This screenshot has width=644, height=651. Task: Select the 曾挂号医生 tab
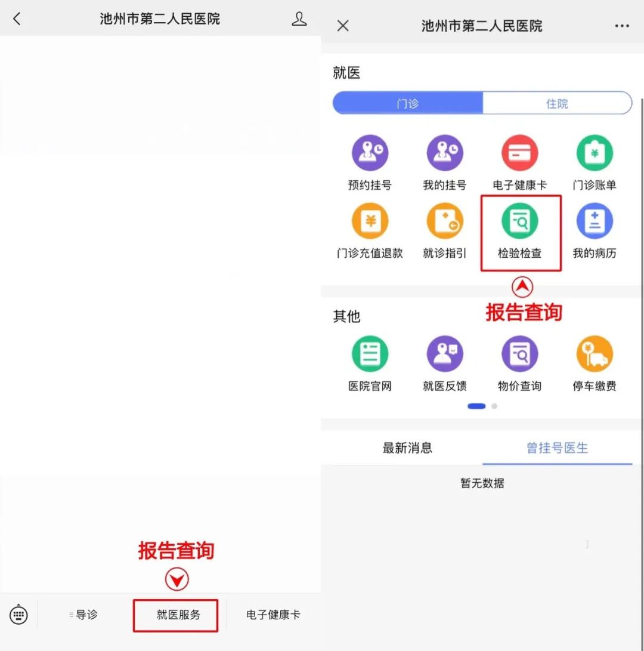point(557,448)
